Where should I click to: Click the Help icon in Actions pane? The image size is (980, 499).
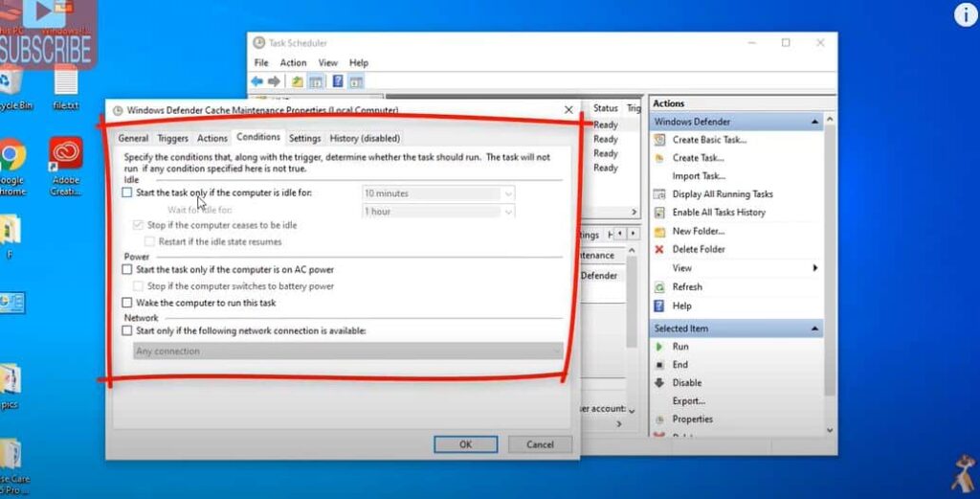pyautogui.click(x=658, y=306)
